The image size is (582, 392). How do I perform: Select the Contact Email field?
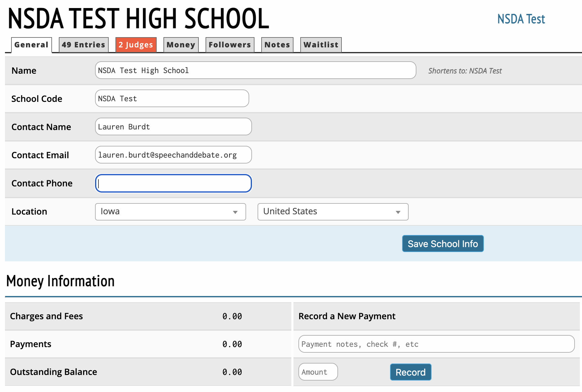click(173, 155)
